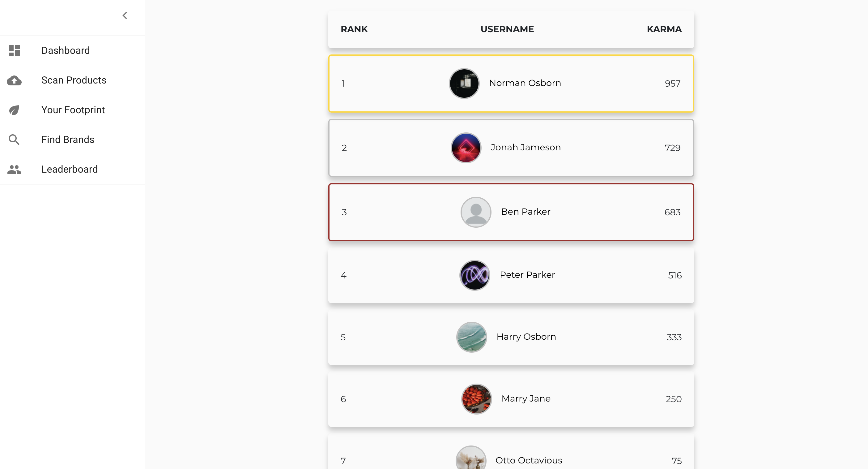Click the Your Footprint leaf icon
The width and height of the screenshot is (868, 469).
pos(14,110)
